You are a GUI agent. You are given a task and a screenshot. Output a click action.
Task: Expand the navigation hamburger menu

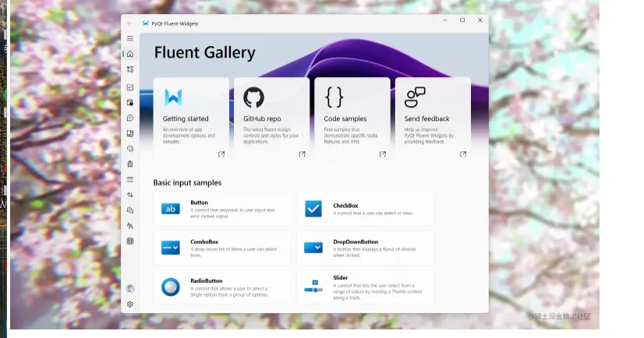point(130,39)
